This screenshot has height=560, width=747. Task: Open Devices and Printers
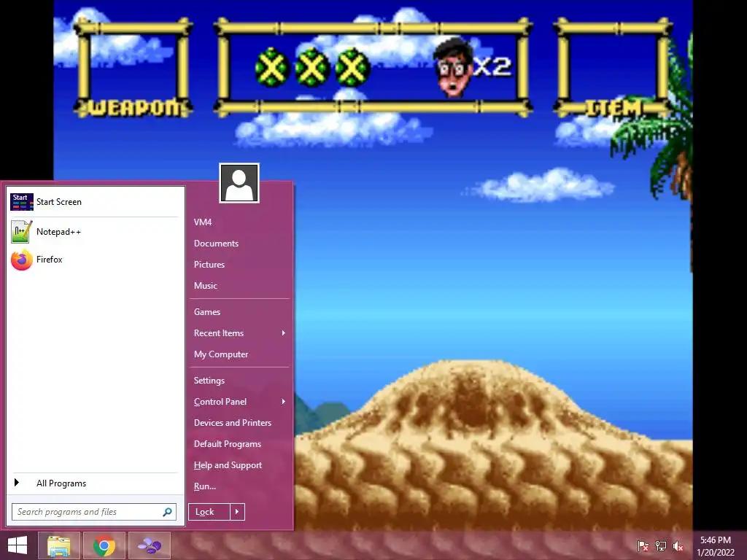[233, 423]
